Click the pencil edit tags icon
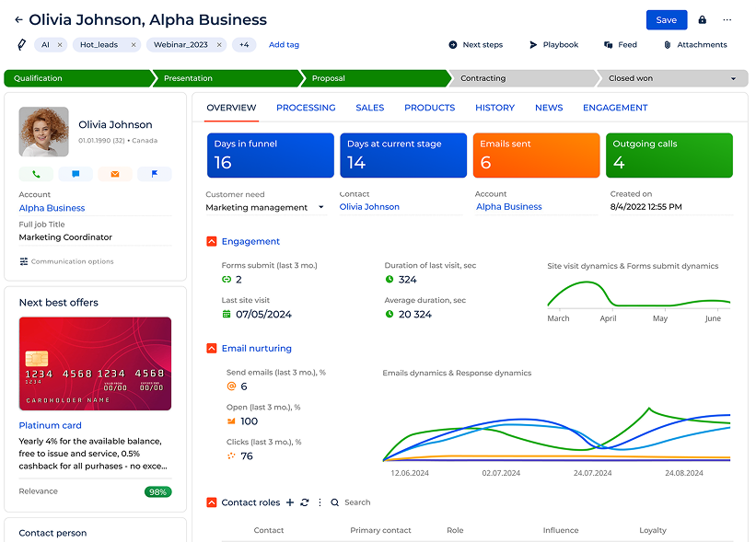This screenshot has height=542, width=756. pyautogui.click(x=22, y=45)
